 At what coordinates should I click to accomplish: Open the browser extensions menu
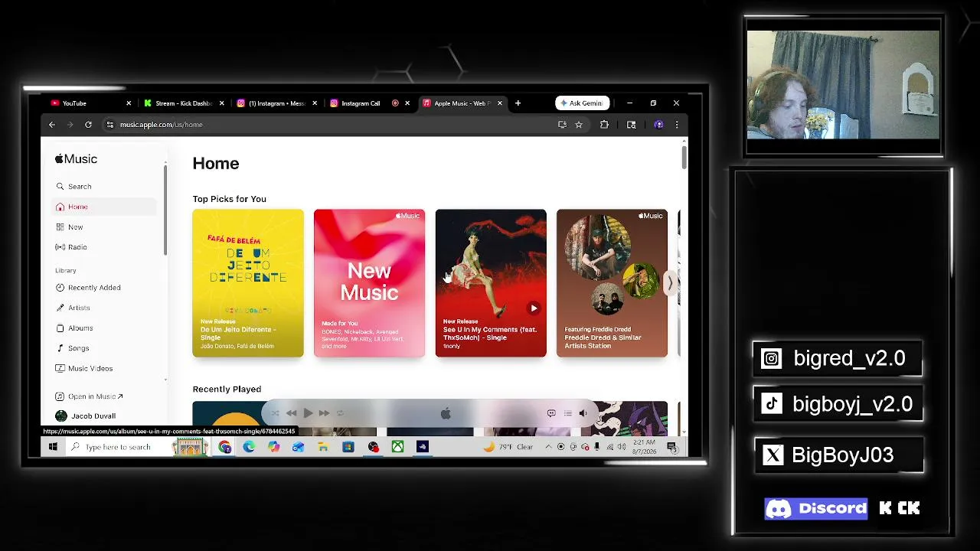click(604, 125)
